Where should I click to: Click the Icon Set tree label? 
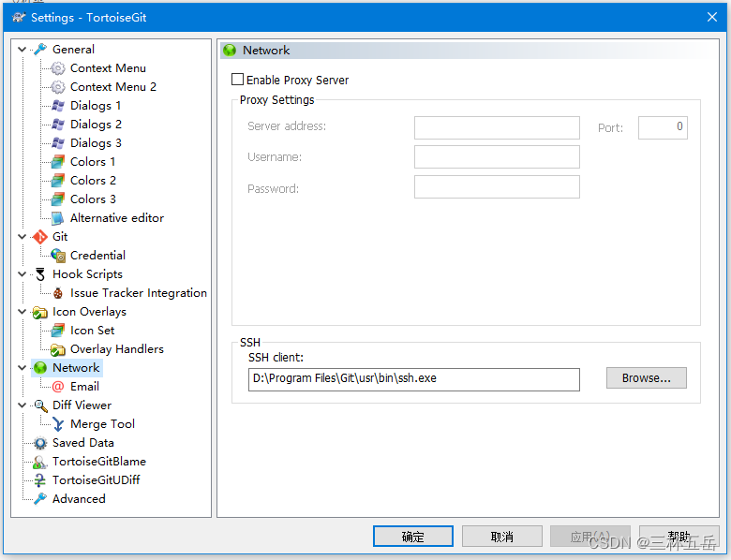(92, 331)
